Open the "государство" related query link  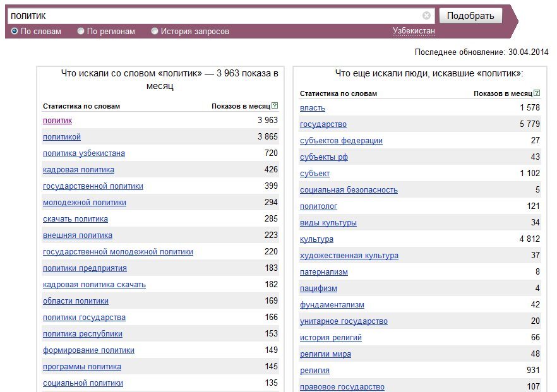pos(323,124)
